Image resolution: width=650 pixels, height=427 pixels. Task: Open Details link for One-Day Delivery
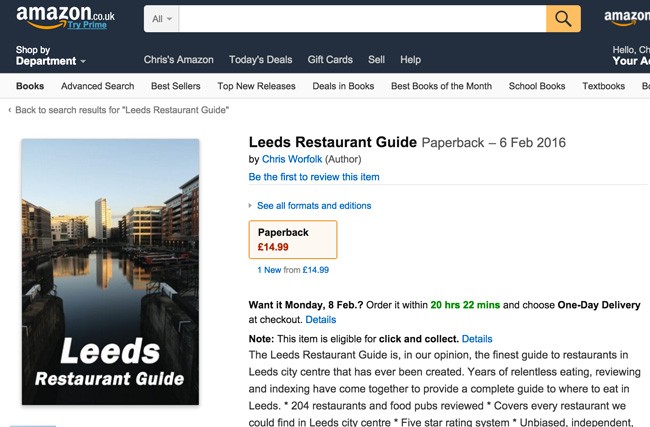point(320,320)
